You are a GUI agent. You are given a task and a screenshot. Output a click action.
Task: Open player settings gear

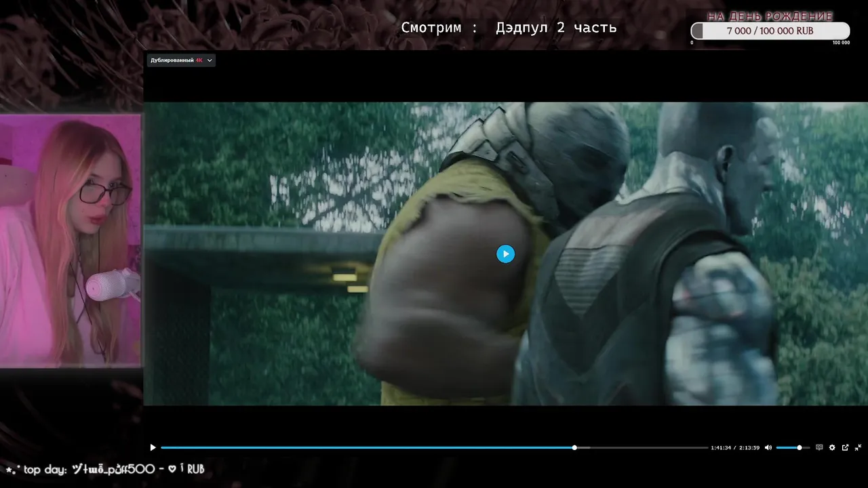coord(832,447)
